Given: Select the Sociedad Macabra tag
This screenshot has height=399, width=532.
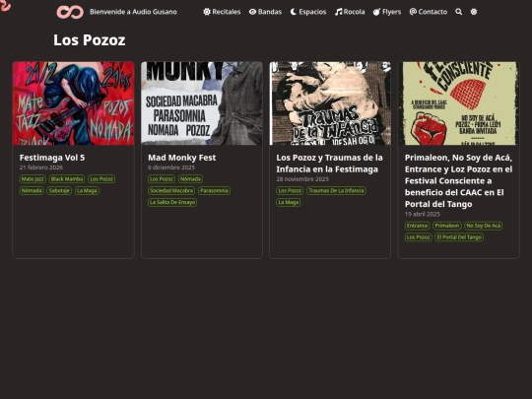Looking at the screenshot, I should click(171, 191).
